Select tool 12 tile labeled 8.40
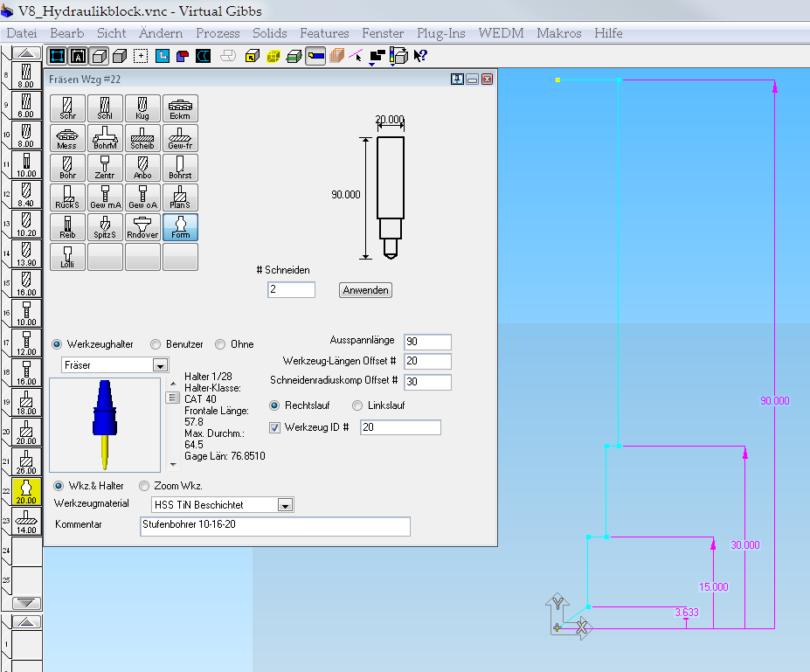This screenshot has width=810, height=672. tap(26, 194)
